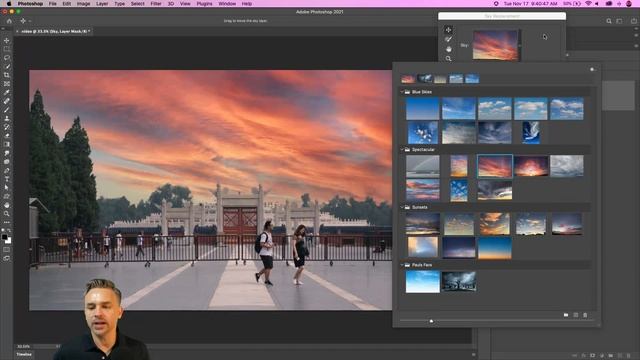Select the Crop tool
640x360 pixels.
(x=7, y=75)
